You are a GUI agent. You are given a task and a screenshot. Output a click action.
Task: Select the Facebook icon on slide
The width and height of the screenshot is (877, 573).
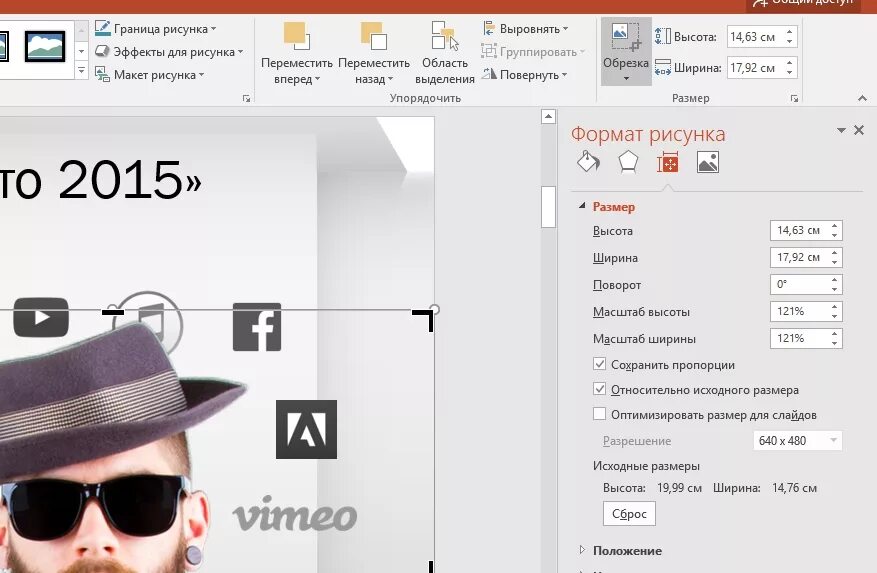(257, 327)
